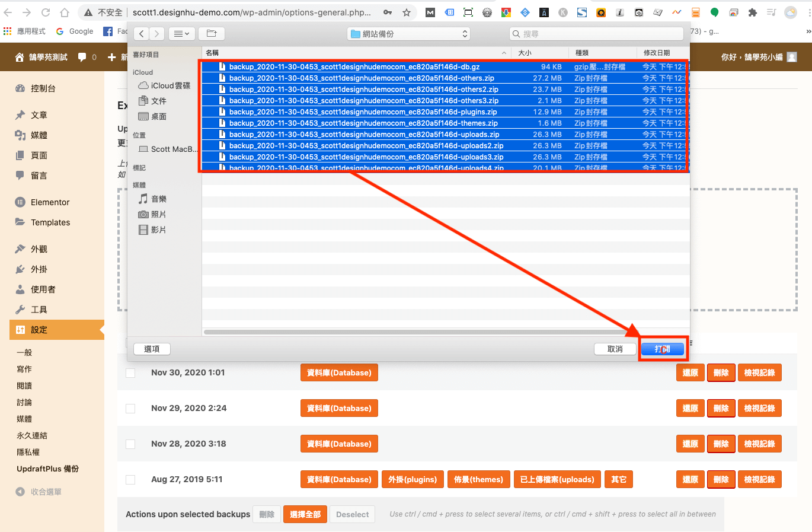Open the 網站備份 folder location dropdown
This screenshot has width=812, height=532.
click(409, 34)
